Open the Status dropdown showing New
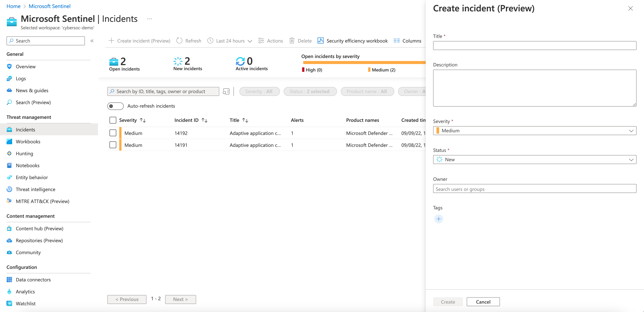The image size is (644, 312). coord(534,160)
